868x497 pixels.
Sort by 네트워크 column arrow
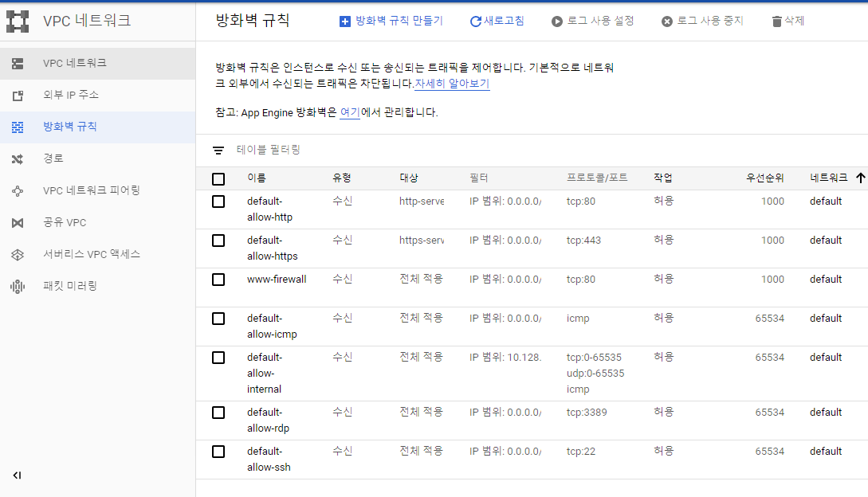click(x=860, y=178)
